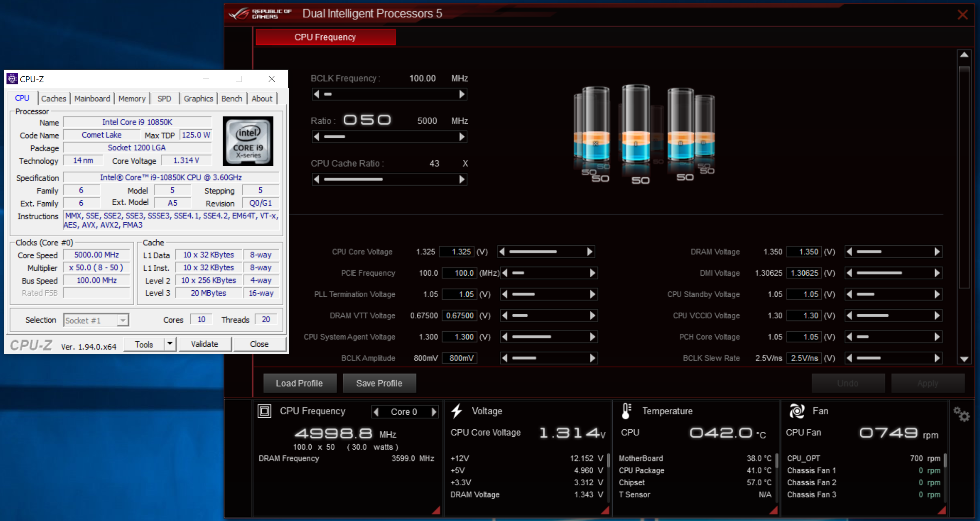Click the Apply button
Screen dimensions: 980x521
pos(928,383)
